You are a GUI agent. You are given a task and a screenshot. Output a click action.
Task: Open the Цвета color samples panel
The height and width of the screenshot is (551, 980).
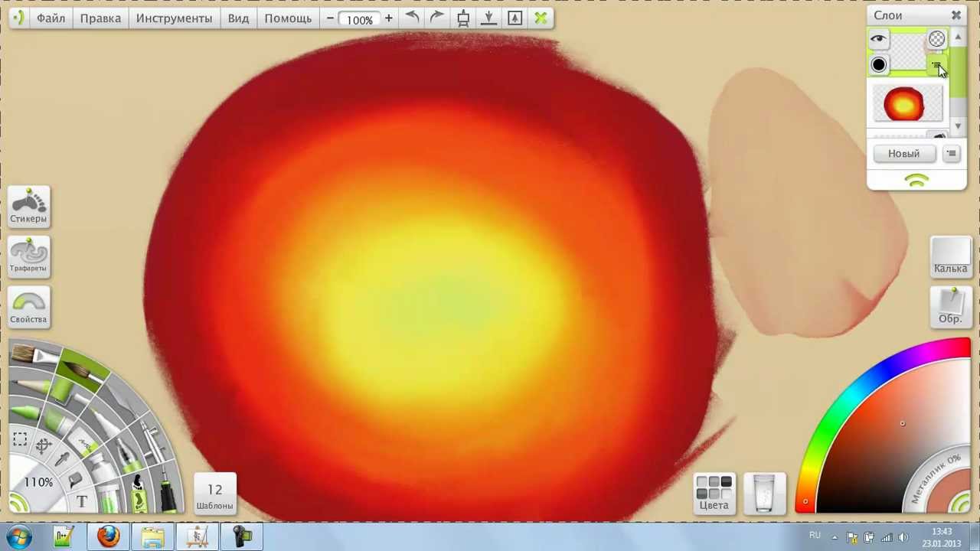coord(714,494)
